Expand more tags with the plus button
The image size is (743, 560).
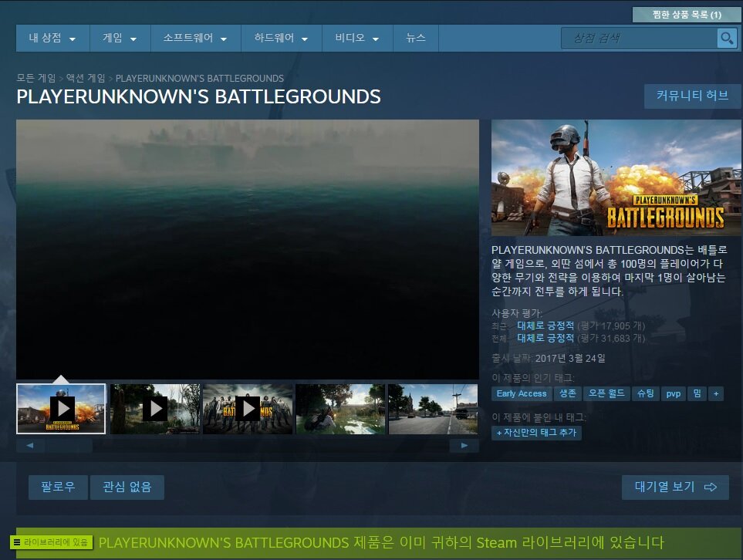pos(716,393)
